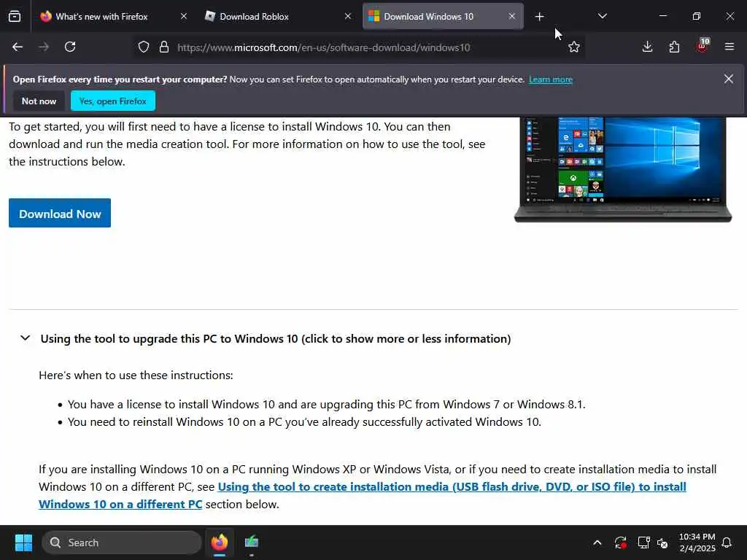Open the network display tray icon

[x=643, y=542]
